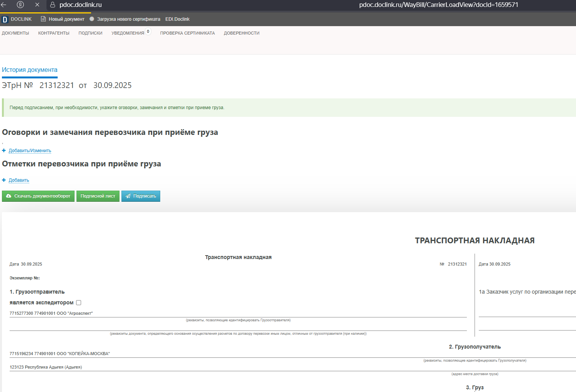Viewport: 576px width, 392px height.
Task: Click '1а Заказчик услуг по организации' text
Action: pyautogui.click(x=527, y=292)
